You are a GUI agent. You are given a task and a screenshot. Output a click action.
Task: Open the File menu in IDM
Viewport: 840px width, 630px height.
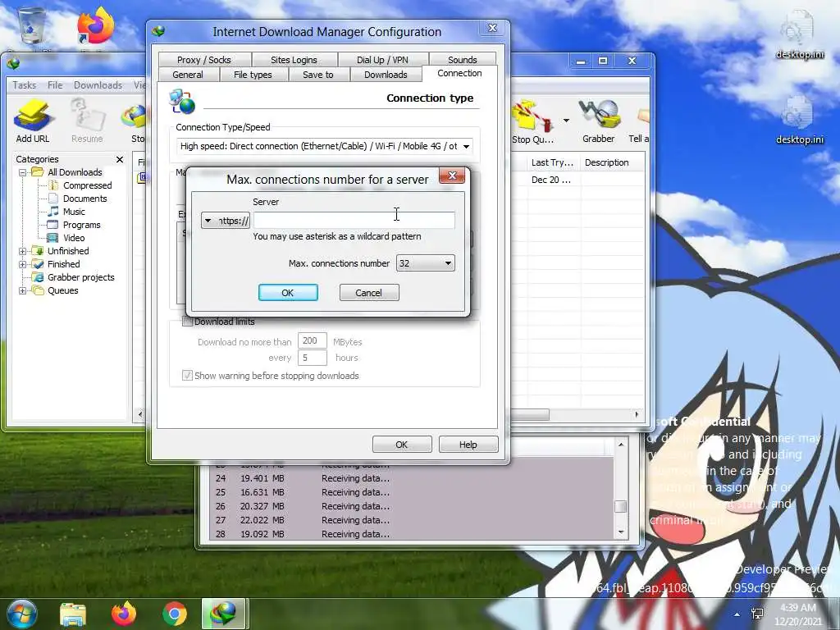click(x=55, y=85)
